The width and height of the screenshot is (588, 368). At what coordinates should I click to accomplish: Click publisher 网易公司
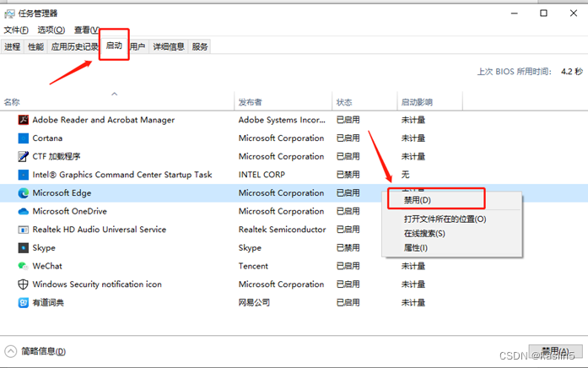[254, 302]
